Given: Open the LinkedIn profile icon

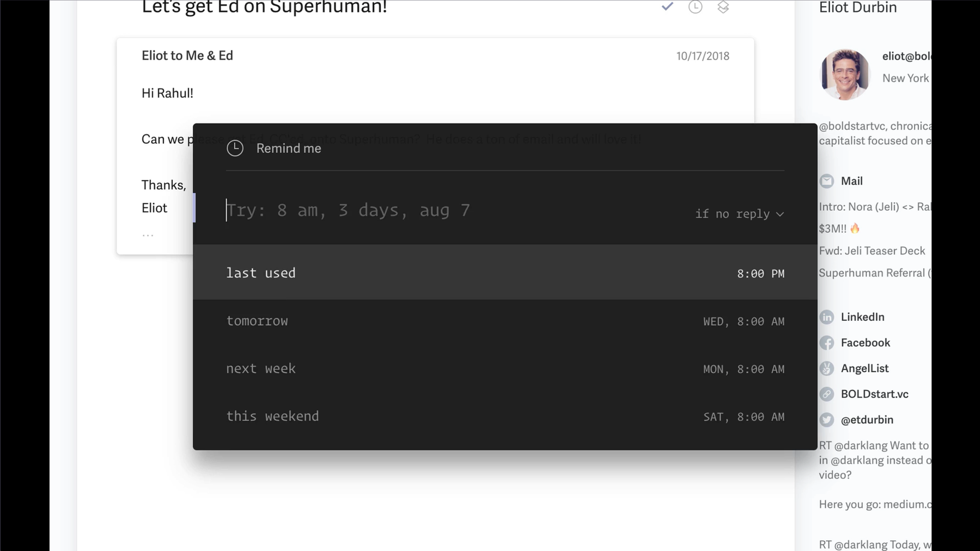Looking at the screenshot, I should pos(827,317).
